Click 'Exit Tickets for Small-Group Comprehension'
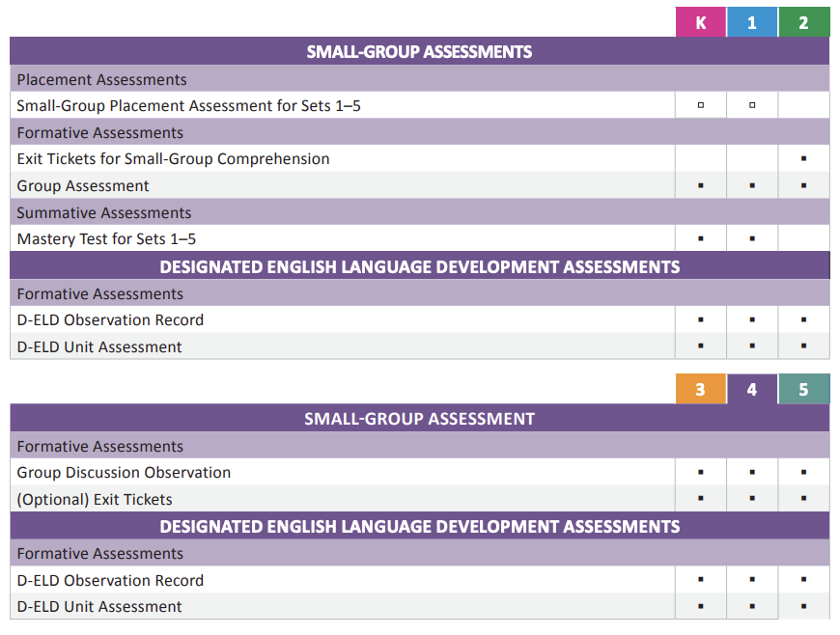 [x=173, y=158]
